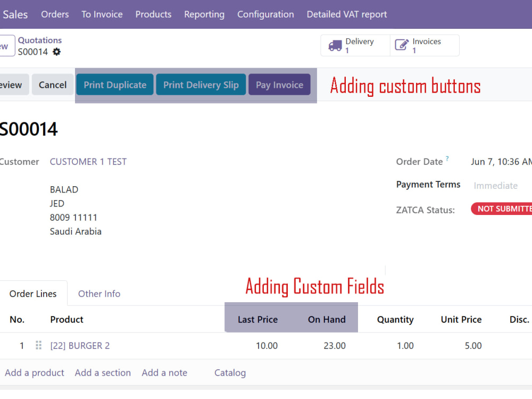
Task: Click the 10.00 last price cell
Action: 267,345
